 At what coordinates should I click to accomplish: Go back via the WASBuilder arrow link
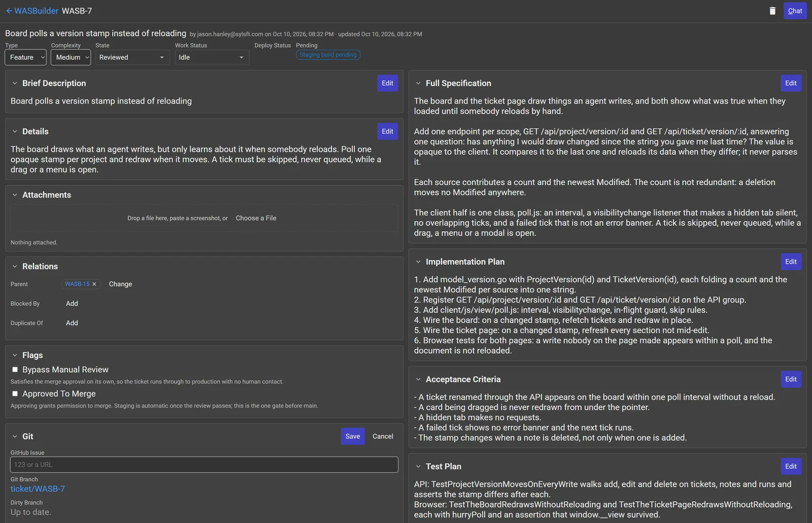(32, 11)
